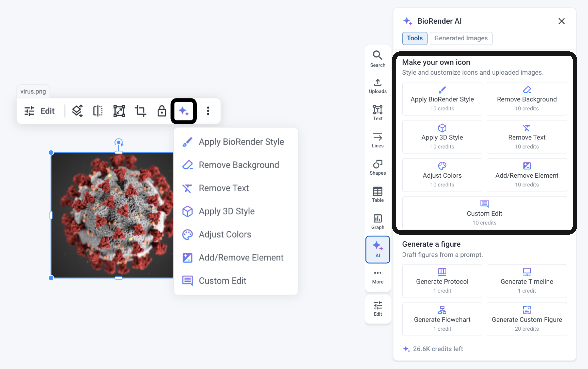Viewport: 588px width, 369px height.
Task: Select the crop tool icon
Action: click(x=140, y=111)
